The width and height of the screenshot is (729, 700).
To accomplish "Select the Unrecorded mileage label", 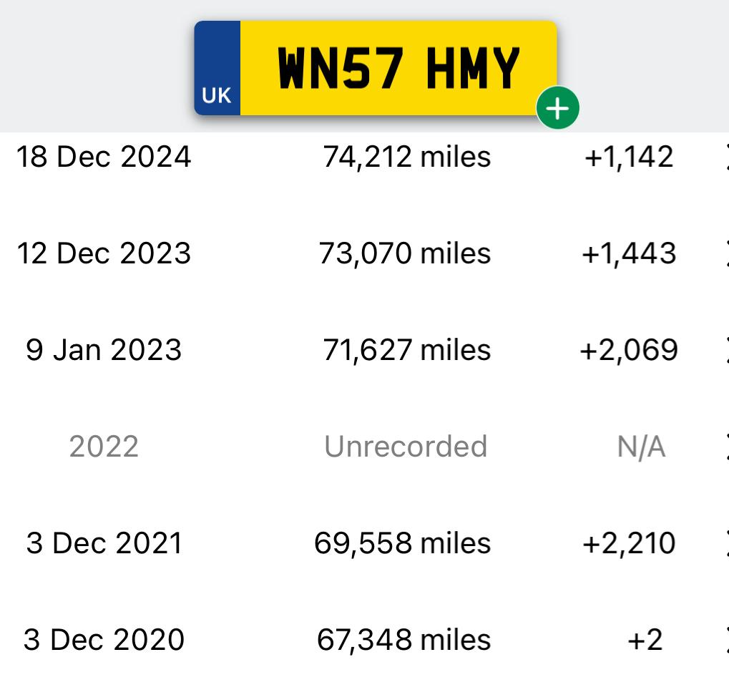I will click(x=406, y=447).
